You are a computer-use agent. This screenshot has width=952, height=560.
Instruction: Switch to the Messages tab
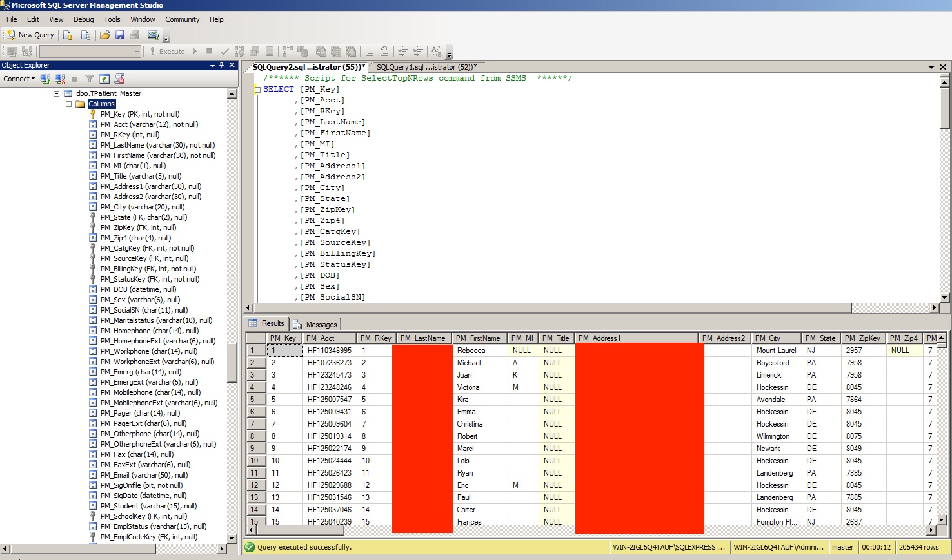click(x=315, y=324)
